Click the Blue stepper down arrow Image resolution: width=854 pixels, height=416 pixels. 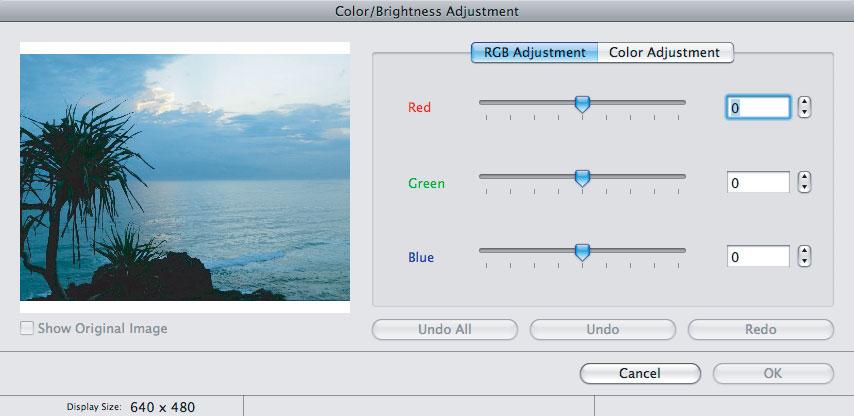pyautogui.click(x=804, y=261)
